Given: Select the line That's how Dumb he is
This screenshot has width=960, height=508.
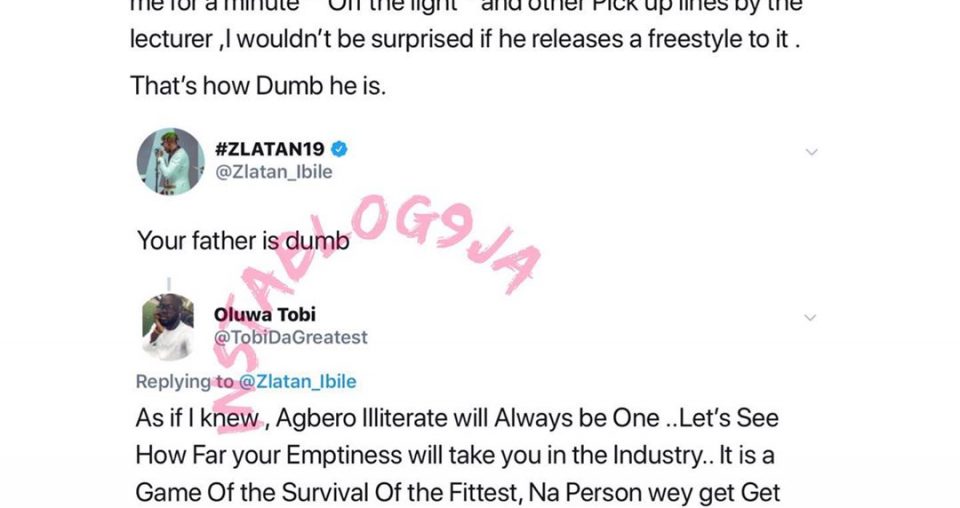Looking at the screenshot, I should 258,86.
